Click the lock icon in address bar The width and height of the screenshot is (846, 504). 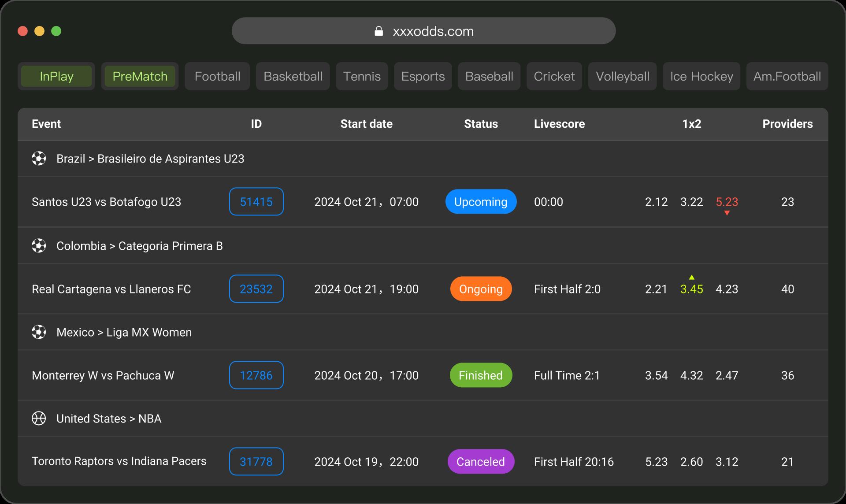[x=378, y=31]
